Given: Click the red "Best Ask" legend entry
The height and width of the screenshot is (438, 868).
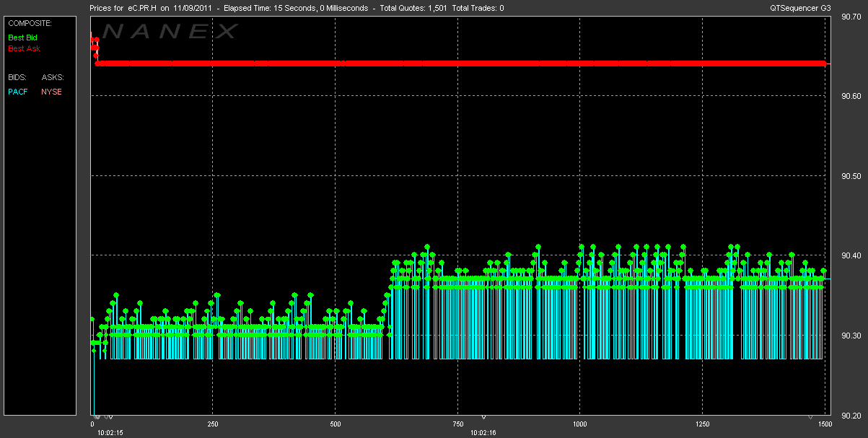Looking at the screenshot, I should coord(24,49).
